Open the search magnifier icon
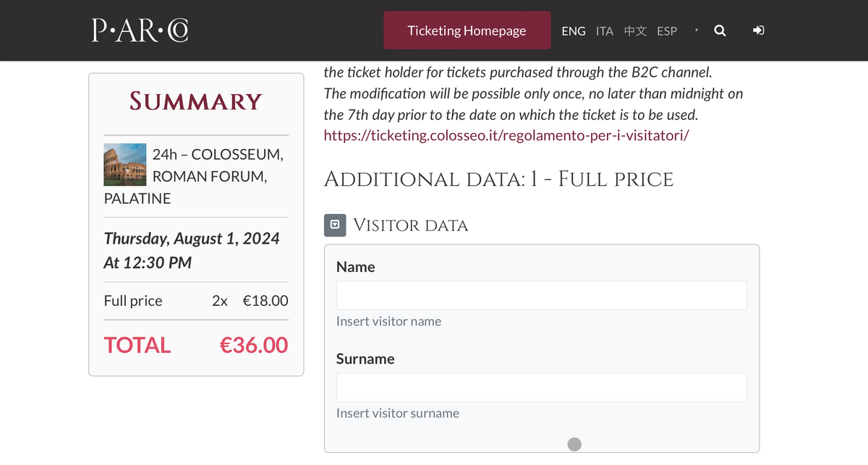Viewport: 868px width, 465px height. [720, 30]
